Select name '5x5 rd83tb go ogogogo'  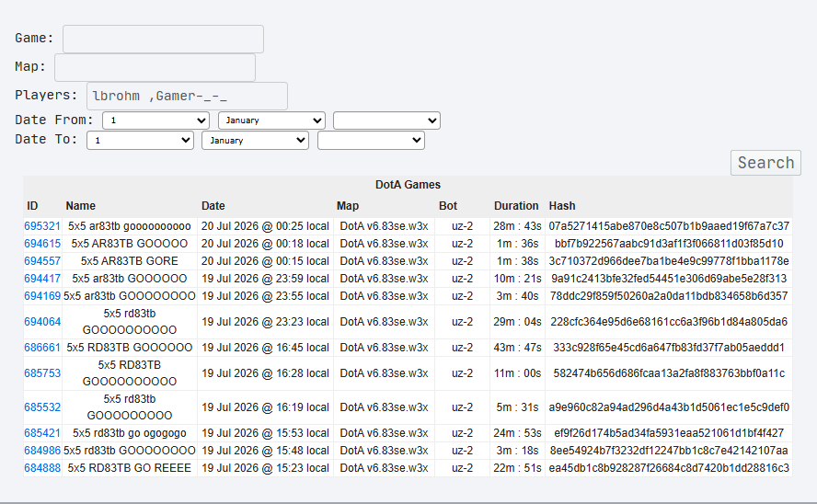pos(130,433)
